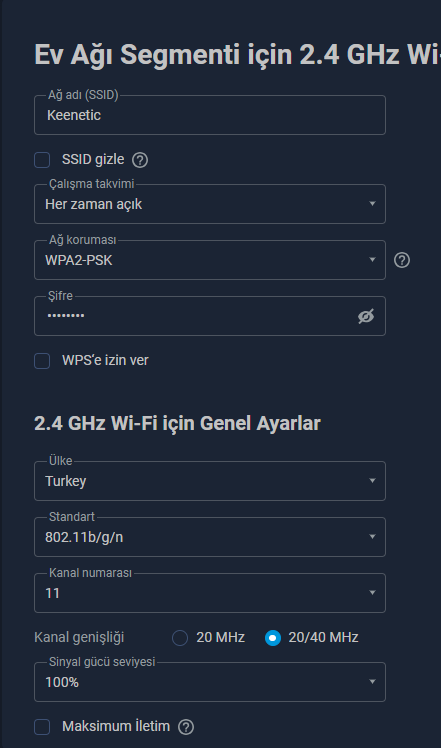This screenshot has width=441, height=748.
Task: Tick the WPS'e izin ver checkbox
Action: [42, 361]
